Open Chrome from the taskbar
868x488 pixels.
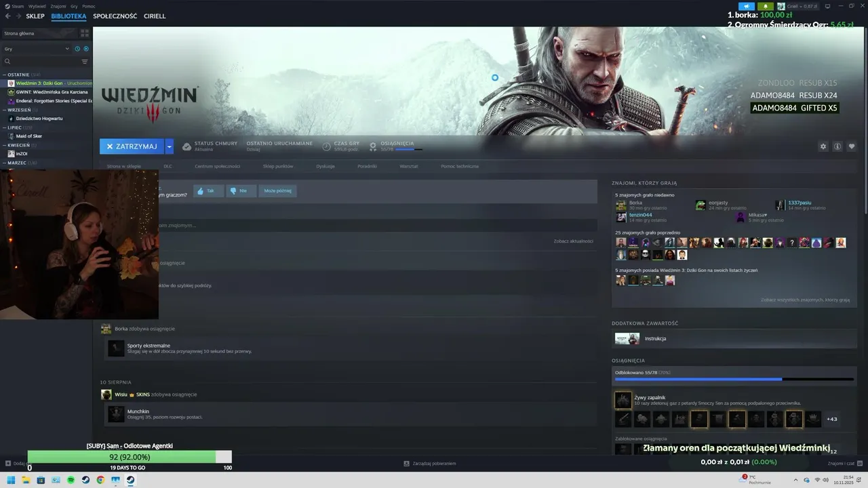[100, 480]
